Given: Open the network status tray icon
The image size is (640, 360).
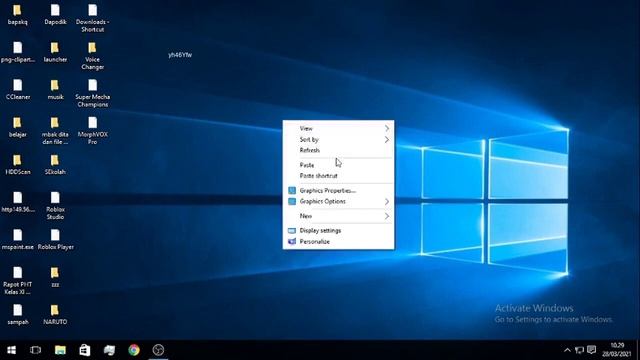Looking at the screenshot, I should (x=579, y=350).
